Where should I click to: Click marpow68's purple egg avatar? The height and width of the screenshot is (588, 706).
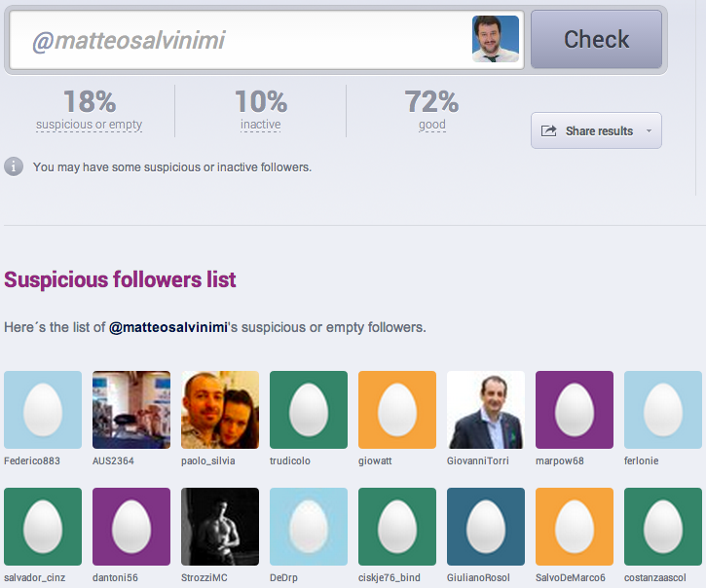coord(575,410)
